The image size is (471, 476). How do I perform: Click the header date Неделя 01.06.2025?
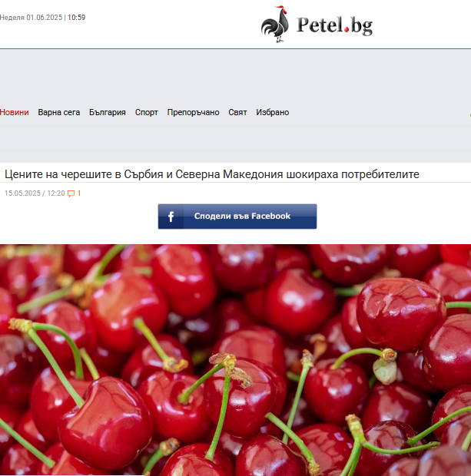click(x=31, y=18)
